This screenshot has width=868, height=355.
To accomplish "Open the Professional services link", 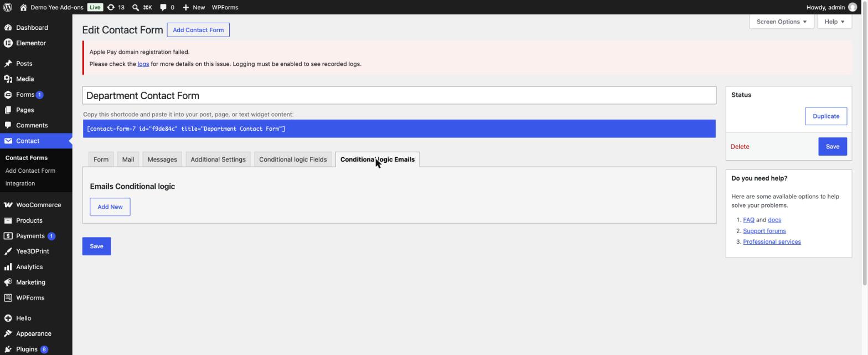I will pyautogui.click(x=772, y=242).
